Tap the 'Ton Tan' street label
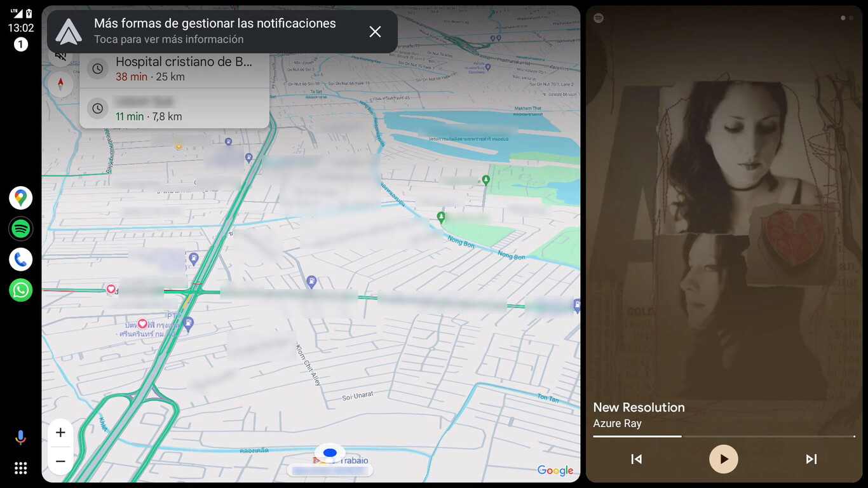 (x=548, y=398)
